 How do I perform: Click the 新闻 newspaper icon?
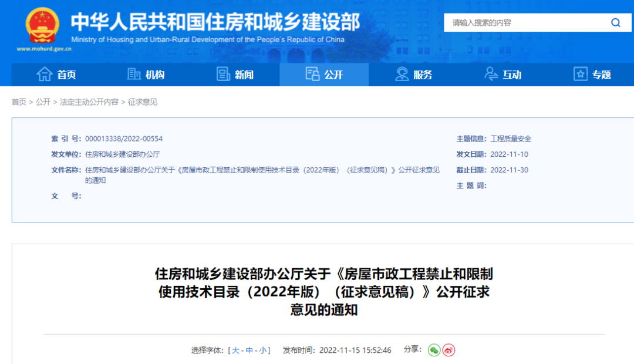[x=223, y=75]
